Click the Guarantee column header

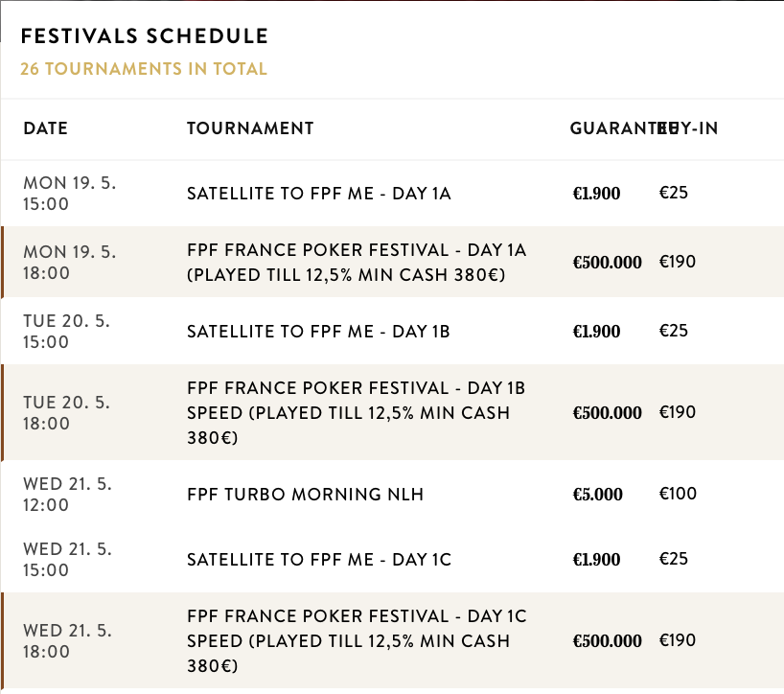[611, 128]
